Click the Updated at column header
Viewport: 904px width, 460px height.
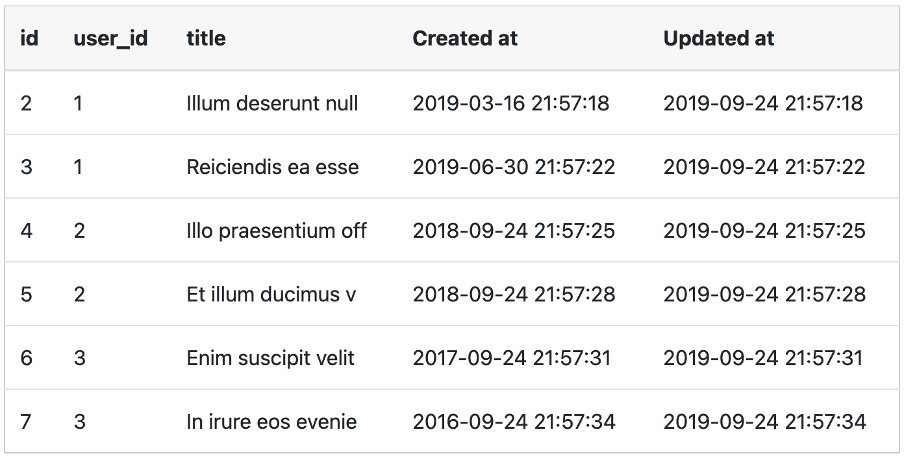[x=718, y=38]
